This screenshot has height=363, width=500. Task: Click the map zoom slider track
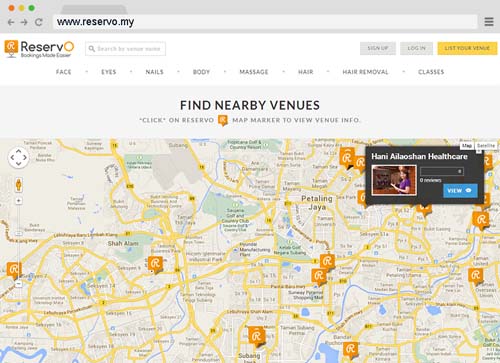pos(19,242)
